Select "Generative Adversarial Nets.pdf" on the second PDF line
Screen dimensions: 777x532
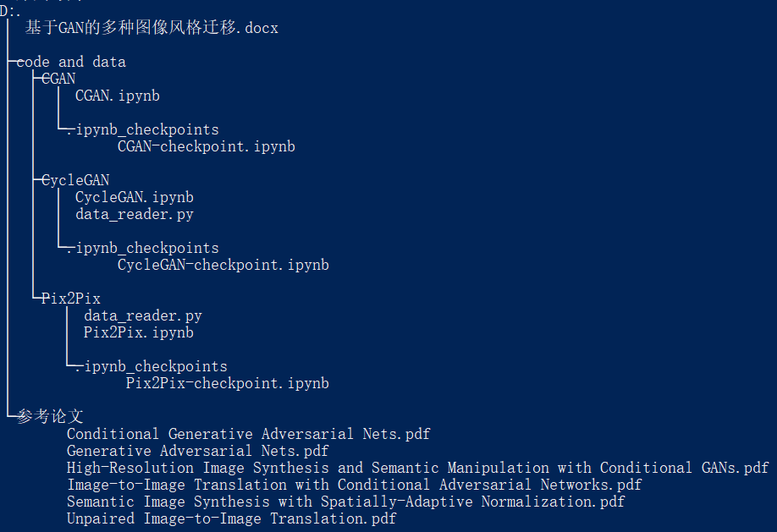coord(197,451)
